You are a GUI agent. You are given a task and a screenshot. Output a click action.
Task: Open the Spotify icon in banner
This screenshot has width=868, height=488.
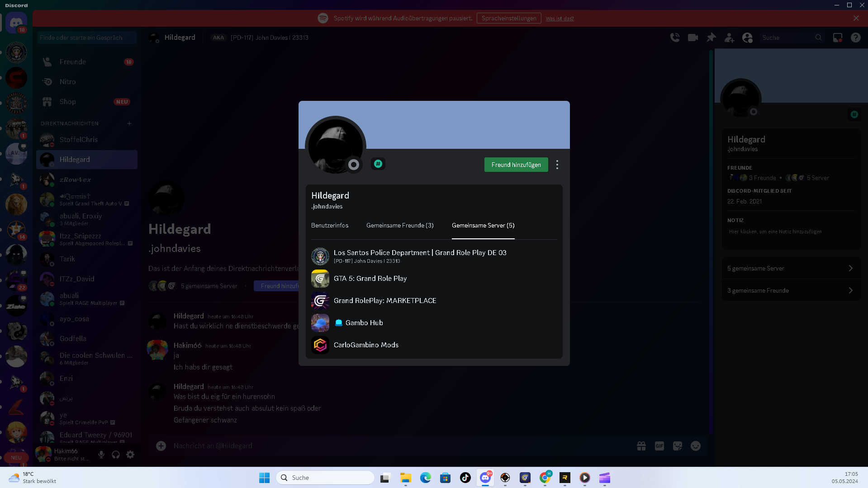tap(323, 18)
